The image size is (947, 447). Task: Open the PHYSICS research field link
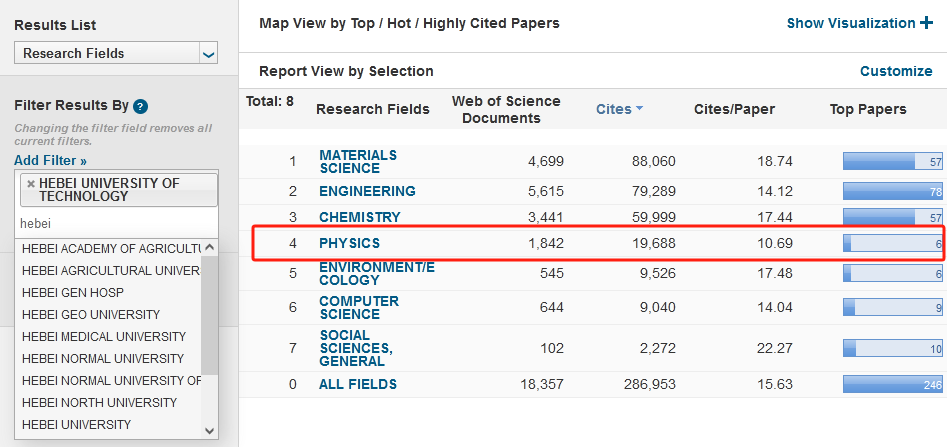[x=349, y=243]
